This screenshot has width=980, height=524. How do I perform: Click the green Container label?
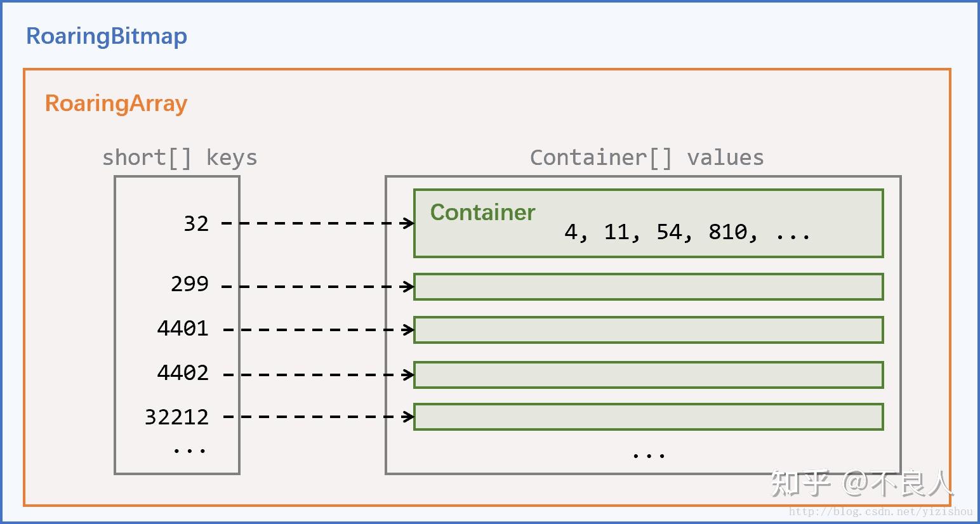point(482,212)
